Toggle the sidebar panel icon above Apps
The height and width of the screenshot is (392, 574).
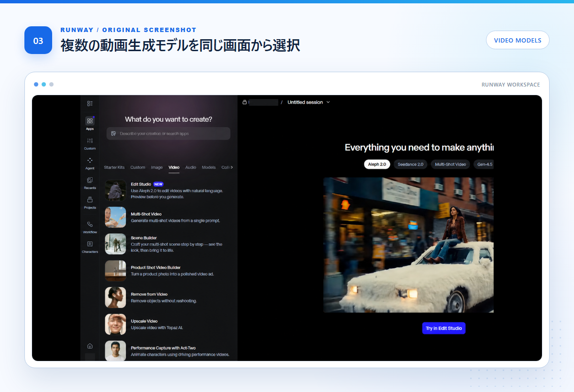pos(90,103)
